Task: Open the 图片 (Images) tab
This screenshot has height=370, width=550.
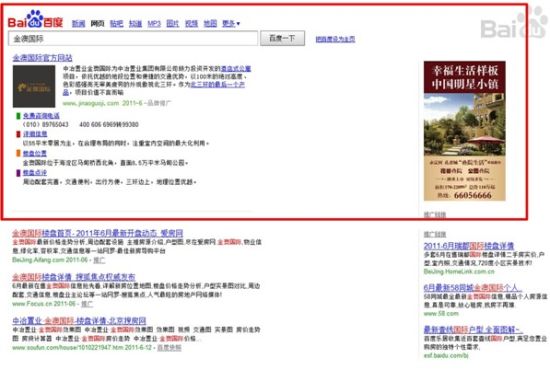Action: pos(173,23)
